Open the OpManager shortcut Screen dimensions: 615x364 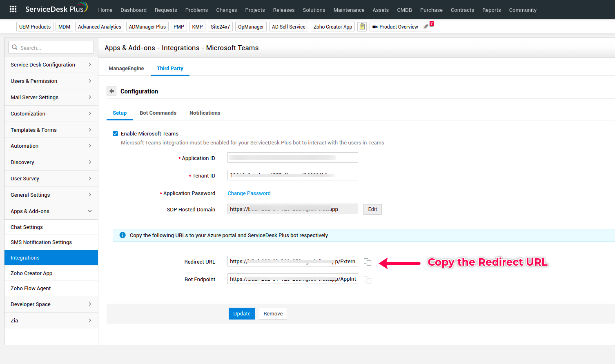251,27
